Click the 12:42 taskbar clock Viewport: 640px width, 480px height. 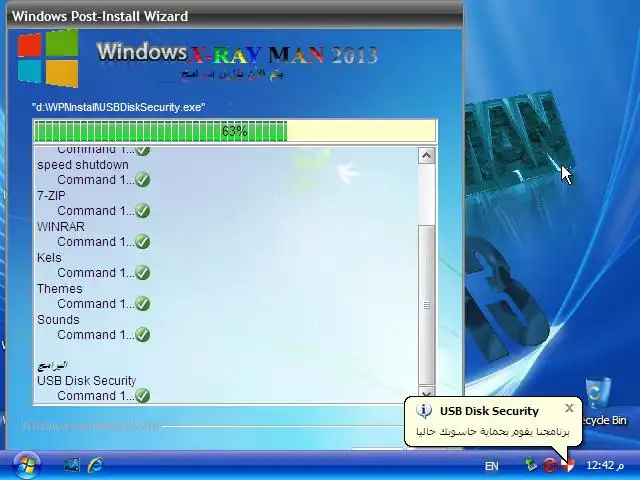tap(605, 465)
